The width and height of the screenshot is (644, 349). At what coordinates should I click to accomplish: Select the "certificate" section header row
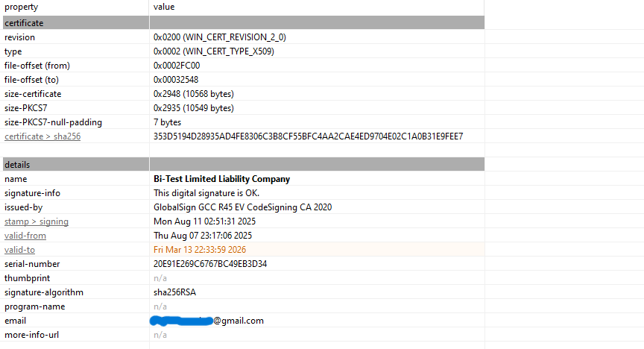tap(24, 23)
